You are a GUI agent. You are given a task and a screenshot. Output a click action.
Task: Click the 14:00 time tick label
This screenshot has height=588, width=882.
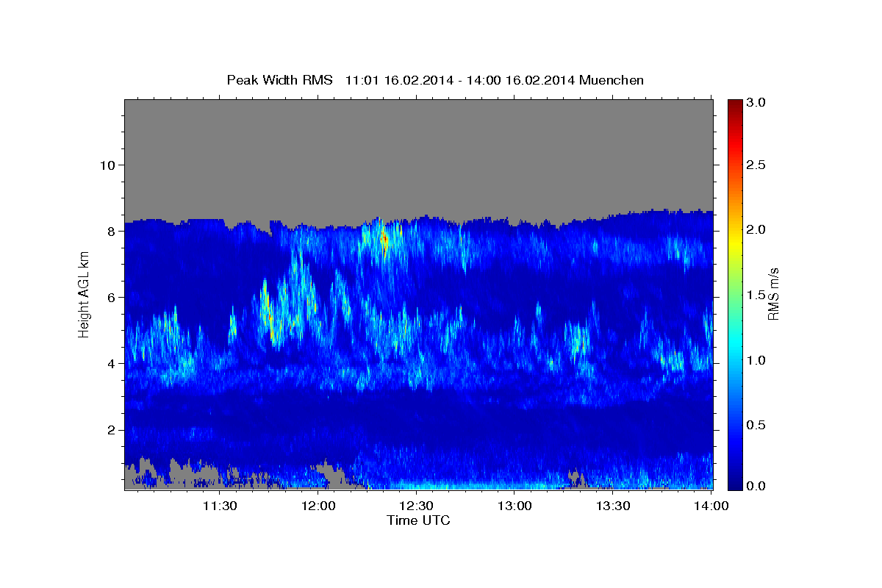(x=711, y=506)
